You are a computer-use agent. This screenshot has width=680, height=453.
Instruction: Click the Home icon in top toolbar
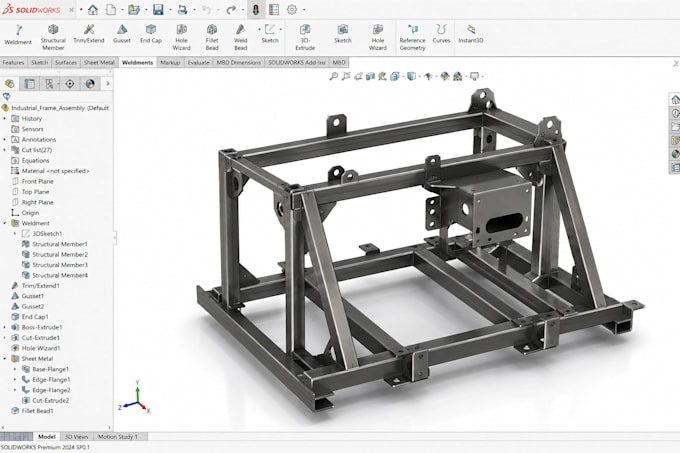coord(93,9)
